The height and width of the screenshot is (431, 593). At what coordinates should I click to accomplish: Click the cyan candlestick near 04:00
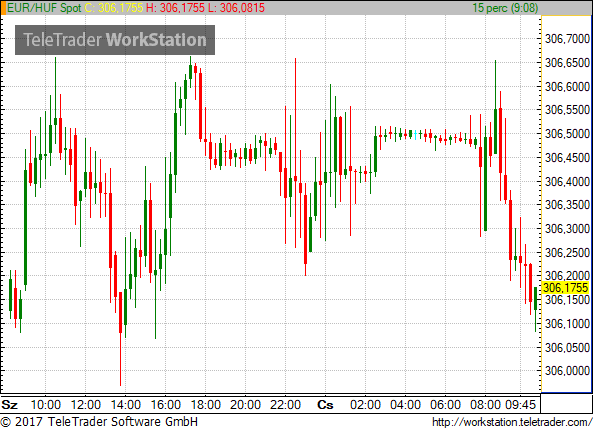pyautogui.click(x=416, y=135)
